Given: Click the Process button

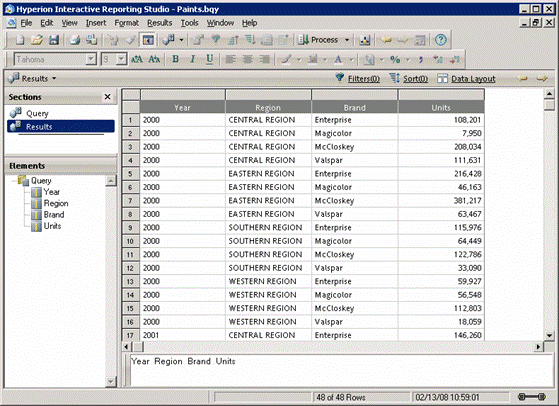Looking at the screenshot, I should (318, 40).
